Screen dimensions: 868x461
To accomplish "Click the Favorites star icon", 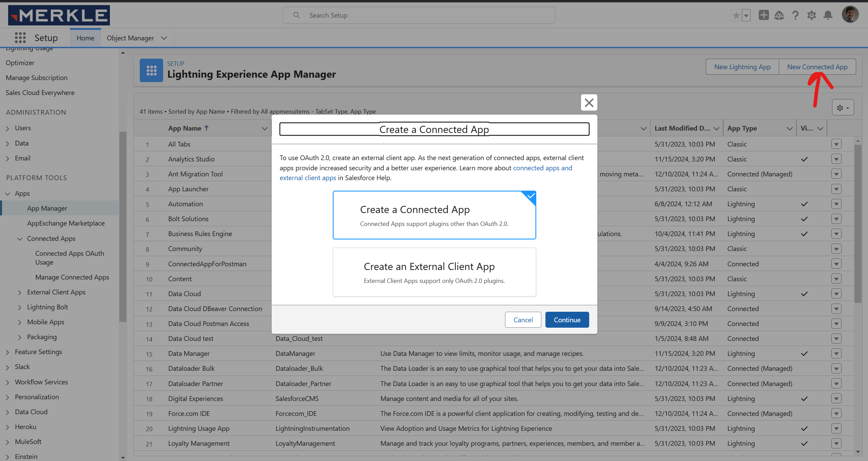I will [x=736, y=15].
